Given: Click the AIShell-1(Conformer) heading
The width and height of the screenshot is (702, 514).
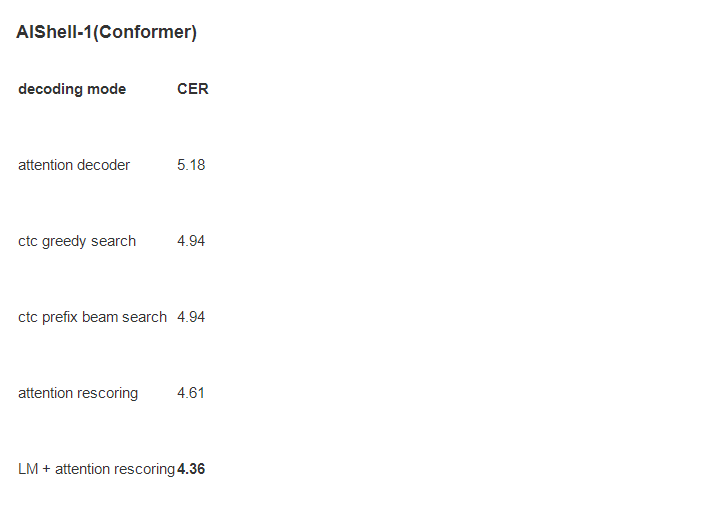Looking at the screenshot, I should click(x=106, y=32).
